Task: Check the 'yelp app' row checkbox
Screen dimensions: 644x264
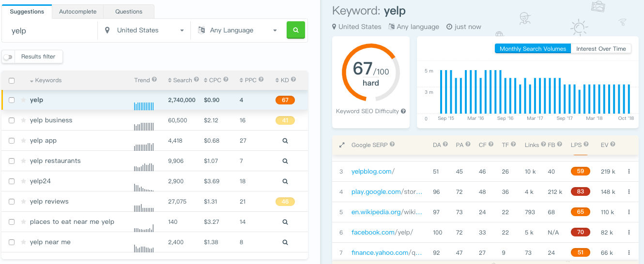Action: tap(12, 141)
